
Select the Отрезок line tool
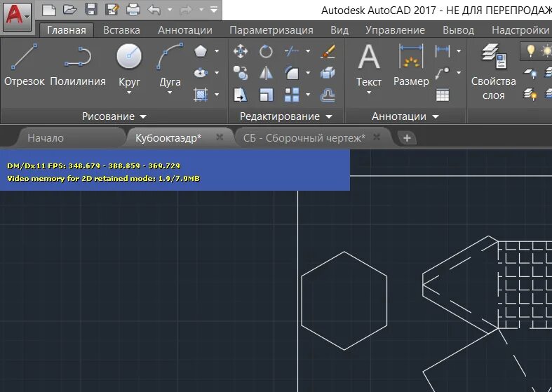(25, 65)
